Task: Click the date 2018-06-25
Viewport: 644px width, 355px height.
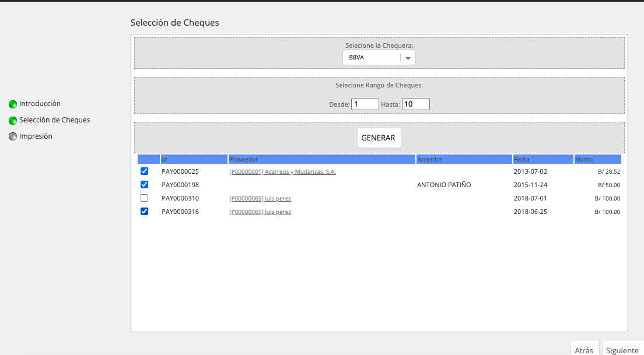Action: tap(530, 212)
